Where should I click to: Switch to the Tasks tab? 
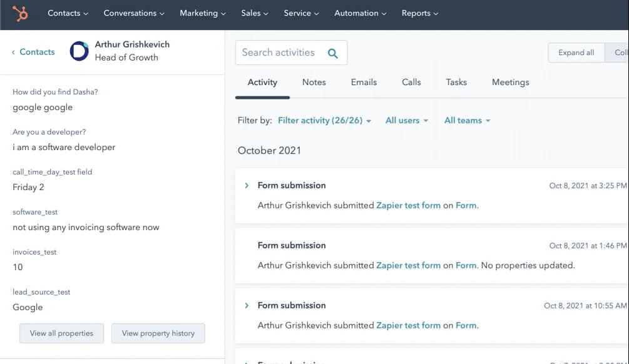click(456, 82)
